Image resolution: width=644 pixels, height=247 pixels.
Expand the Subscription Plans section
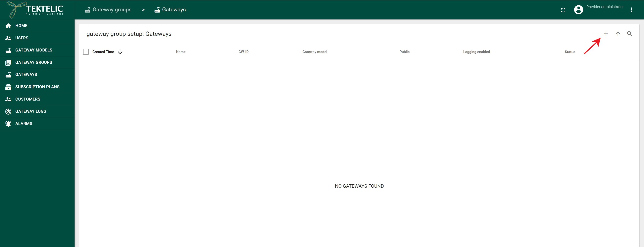pos(37,87)
